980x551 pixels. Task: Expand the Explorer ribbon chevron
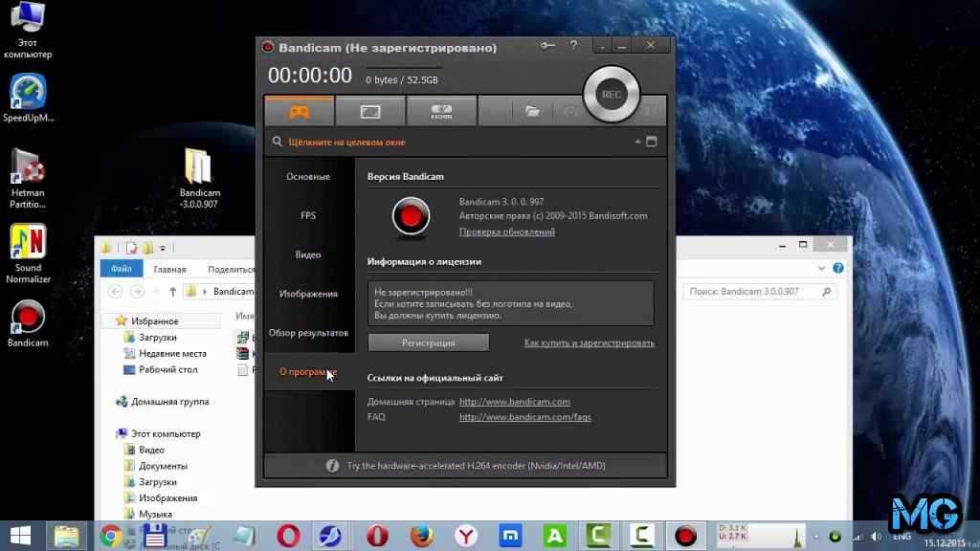pyautogui.click(x=820, y=268)
